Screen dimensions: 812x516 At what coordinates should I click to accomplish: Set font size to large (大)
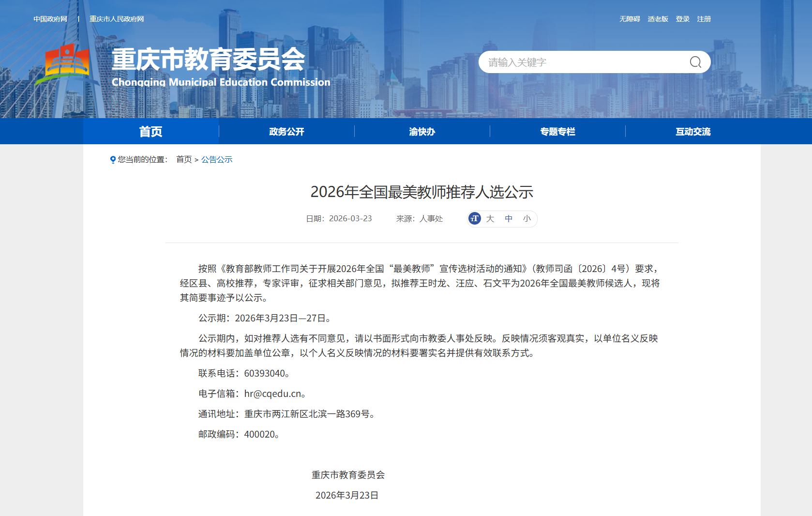coord(490,219)
